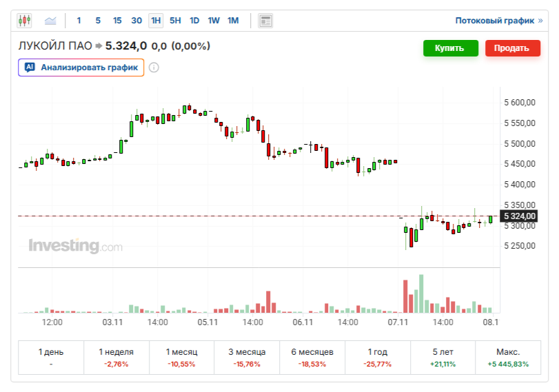
Task: Click the 5.324,0 last price in header
Action: tap(126, 46)
